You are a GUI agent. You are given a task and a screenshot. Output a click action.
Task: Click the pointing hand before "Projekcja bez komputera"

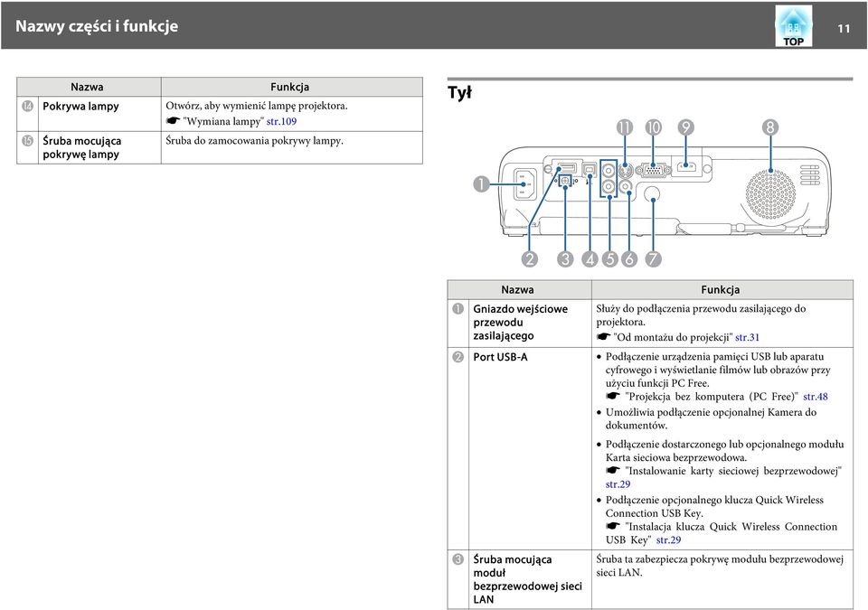pos(613,396)
